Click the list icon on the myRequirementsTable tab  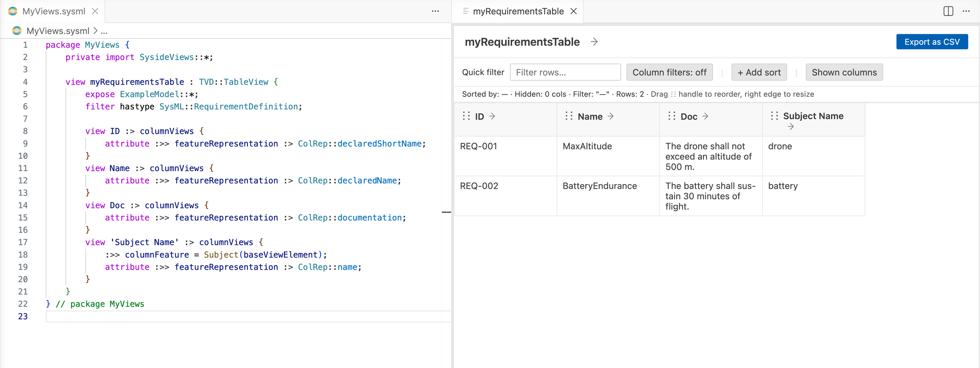(466, 11)
